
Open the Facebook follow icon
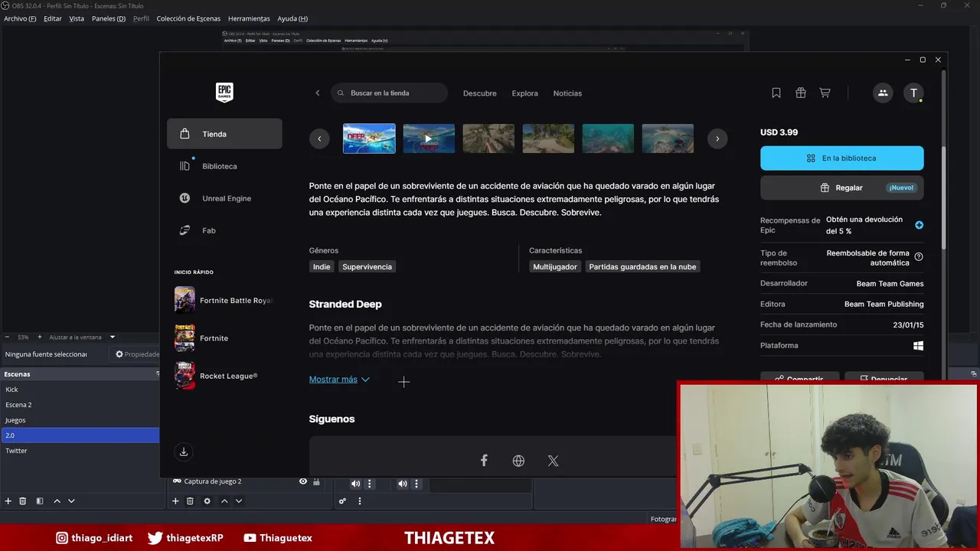pyautogui.click(x=484, y=461)
